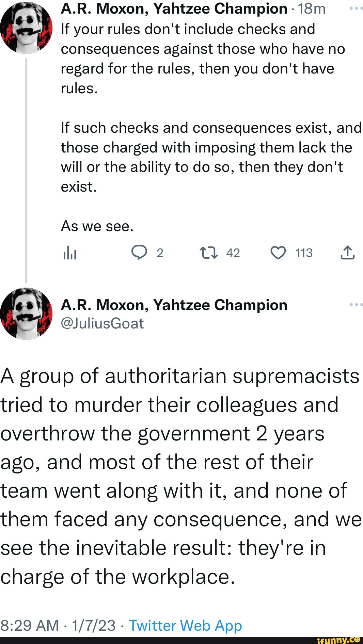
Task: Click the top tweet's profile avatar
Action: (26, 28)
